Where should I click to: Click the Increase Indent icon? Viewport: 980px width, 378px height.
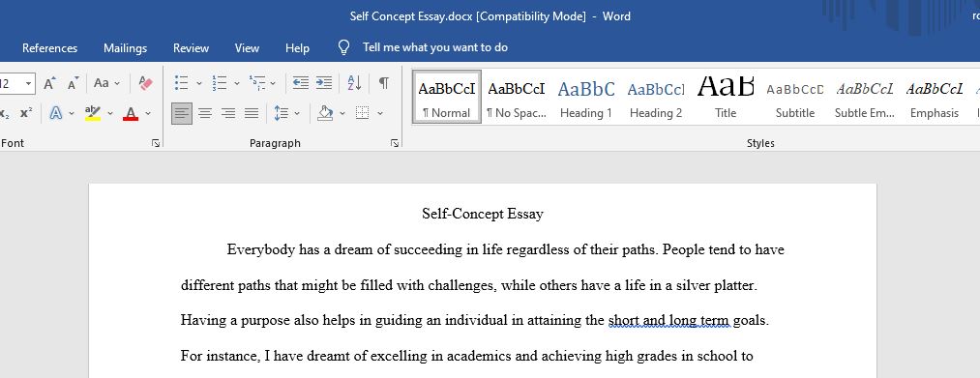coord(324,82)
